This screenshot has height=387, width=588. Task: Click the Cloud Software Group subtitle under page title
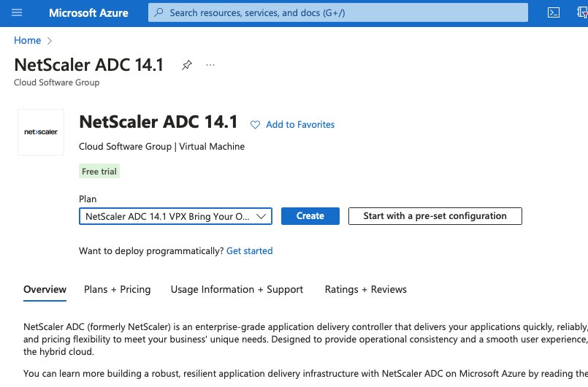[57, 83]
